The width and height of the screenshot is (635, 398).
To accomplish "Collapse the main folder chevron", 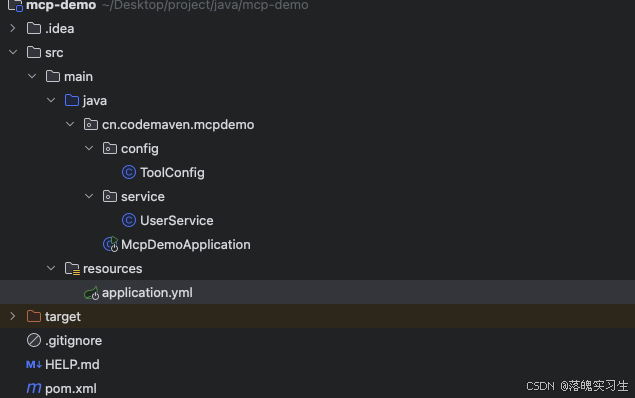I will point(32,76).
